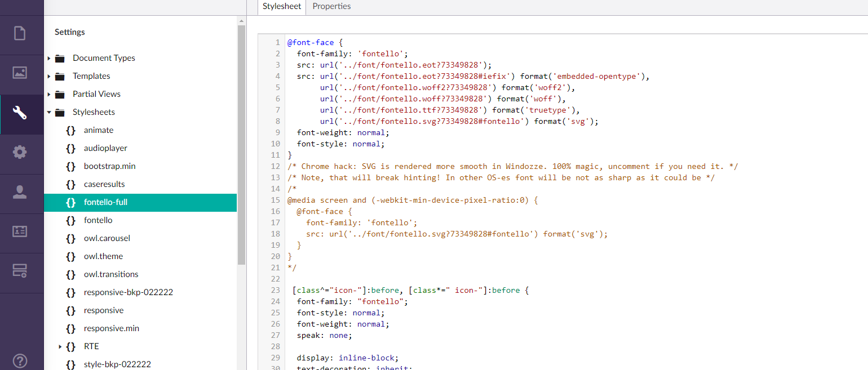Collapse the Stylesheets tree node

click(x=49, y=112)
